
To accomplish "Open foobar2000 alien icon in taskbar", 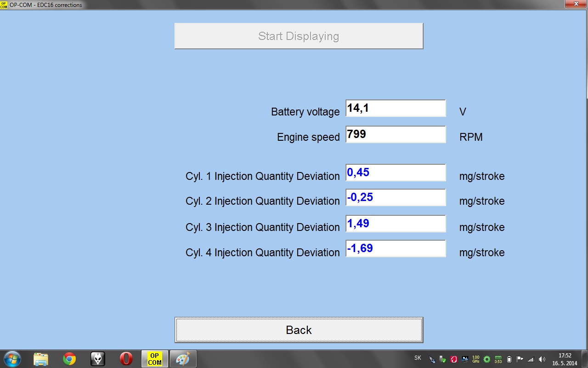I will (98, 359).
